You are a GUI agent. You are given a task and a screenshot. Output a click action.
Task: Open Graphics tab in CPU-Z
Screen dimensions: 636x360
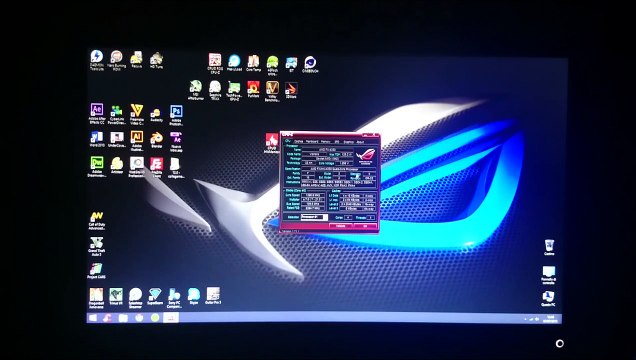tap(348, 142)
